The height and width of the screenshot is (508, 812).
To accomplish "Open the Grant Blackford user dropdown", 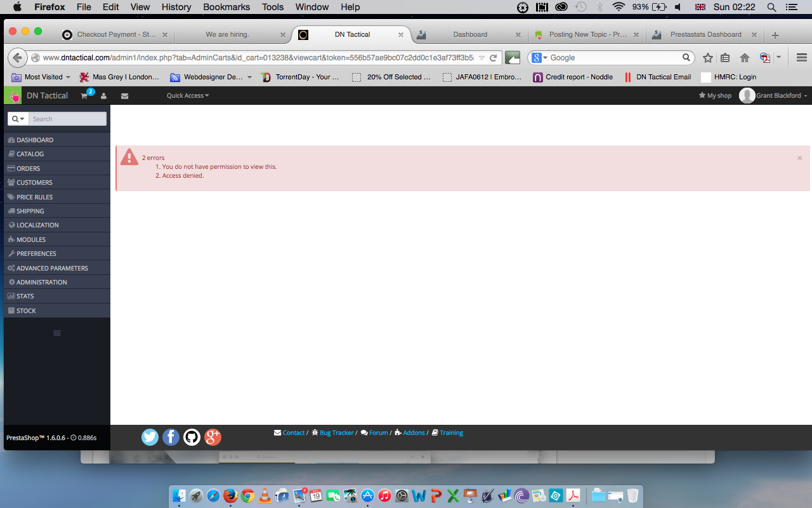I will click(x=774, y=96).
